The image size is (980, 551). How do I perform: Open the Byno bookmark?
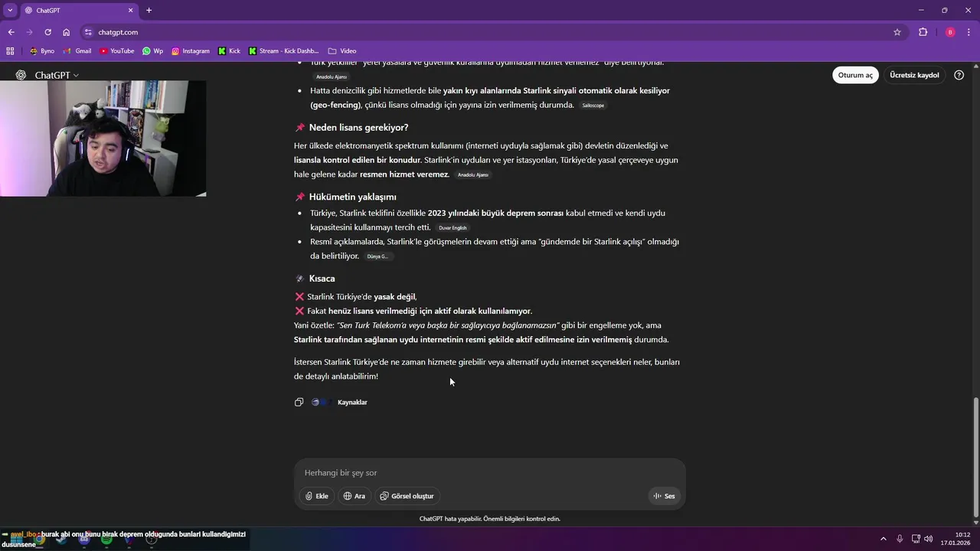point(42,51)
